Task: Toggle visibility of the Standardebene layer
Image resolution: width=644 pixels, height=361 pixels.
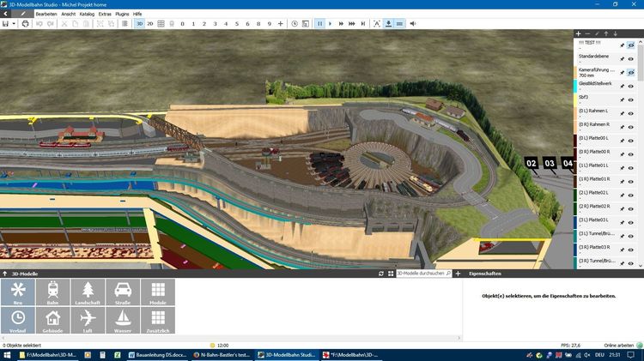Action: click(x=631, y=59)
